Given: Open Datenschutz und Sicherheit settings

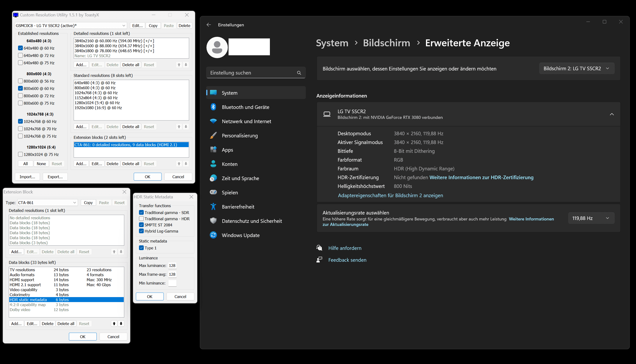Looking at the screenshot, I should 256,221.
